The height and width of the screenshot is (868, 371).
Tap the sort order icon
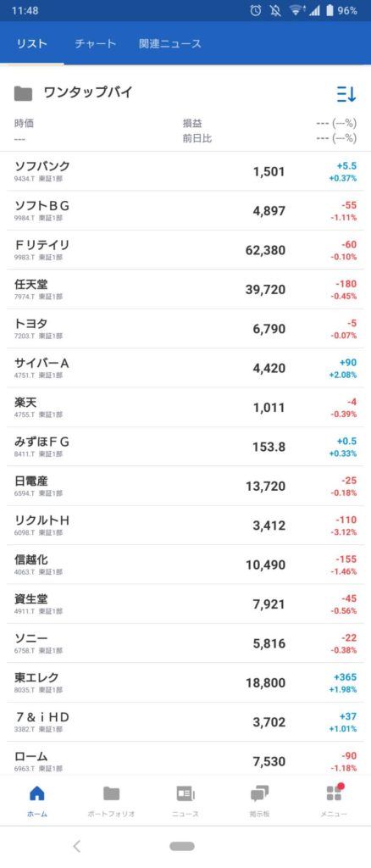click(346, 94)
